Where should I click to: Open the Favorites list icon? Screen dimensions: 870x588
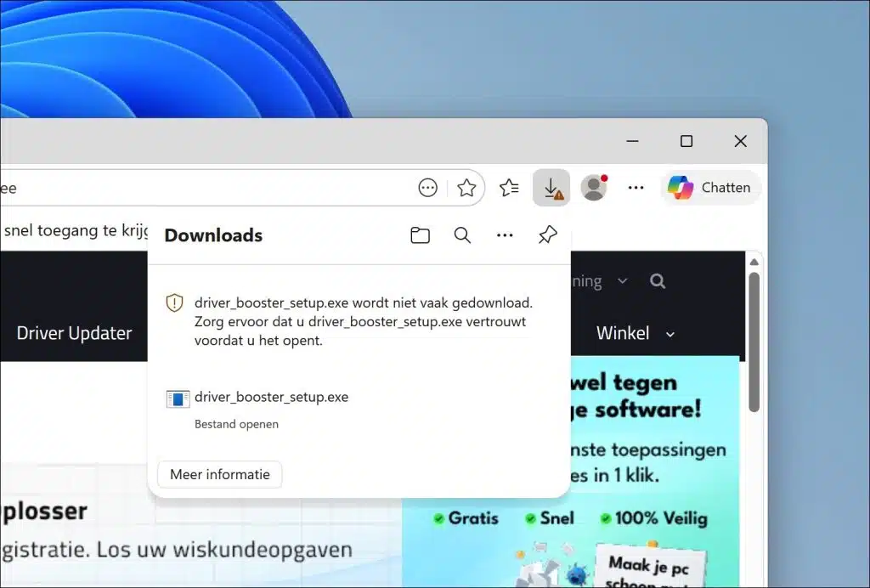click(x=510, y=188)
